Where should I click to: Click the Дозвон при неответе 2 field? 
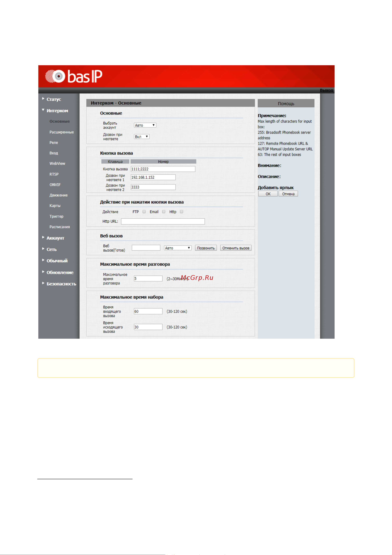tap(153, 187)
